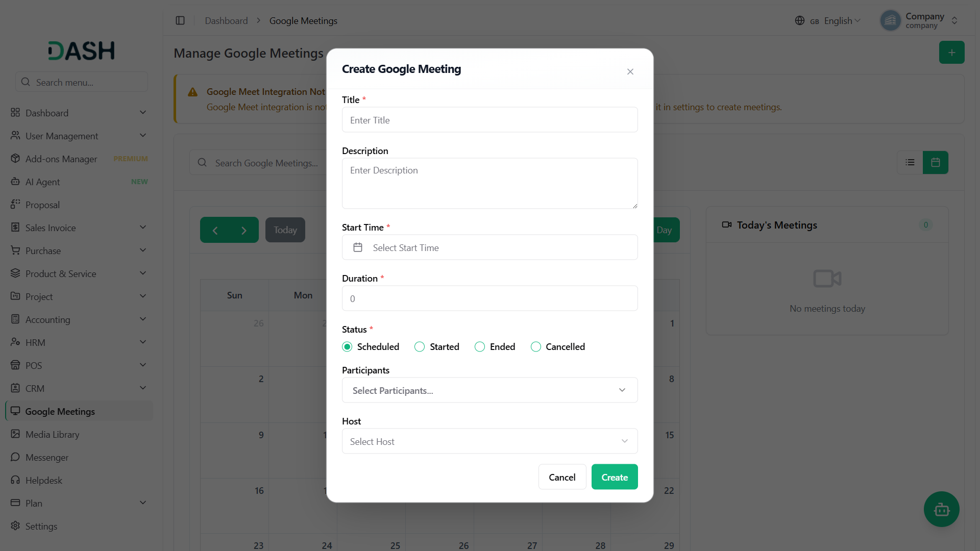Click the Cancel button

(x=562, y=477)
